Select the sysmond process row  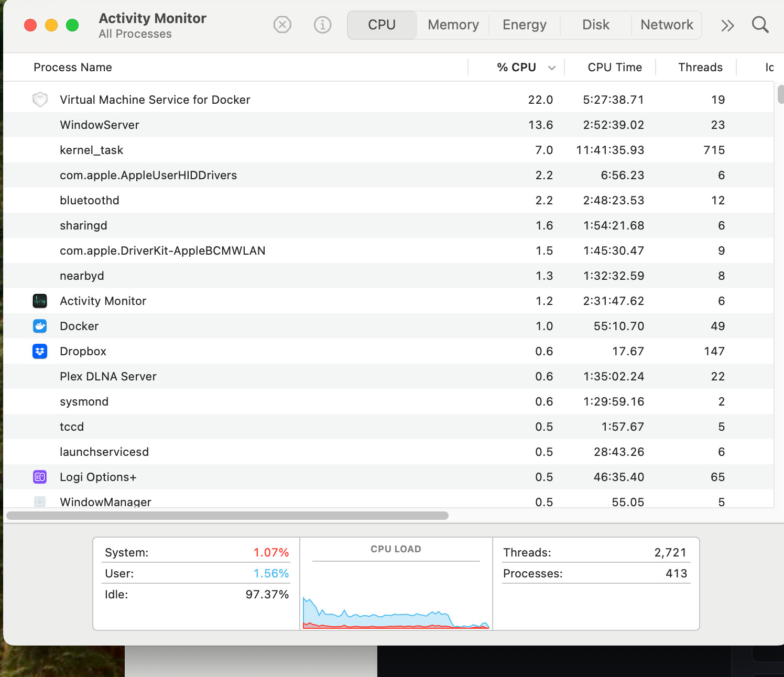pyautogui.click(x=388, y=401)
